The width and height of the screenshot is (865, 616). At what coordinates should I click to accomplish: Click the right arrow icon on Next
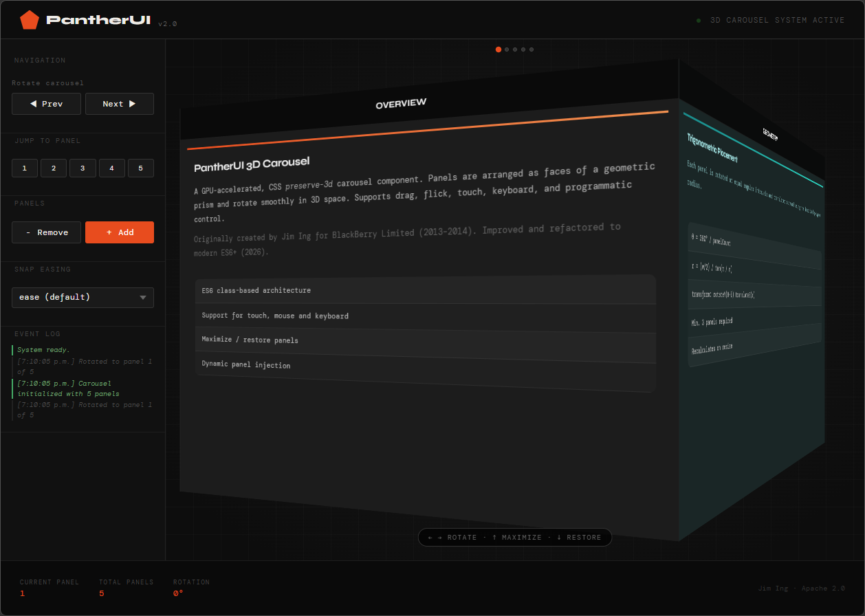[131, 103]
